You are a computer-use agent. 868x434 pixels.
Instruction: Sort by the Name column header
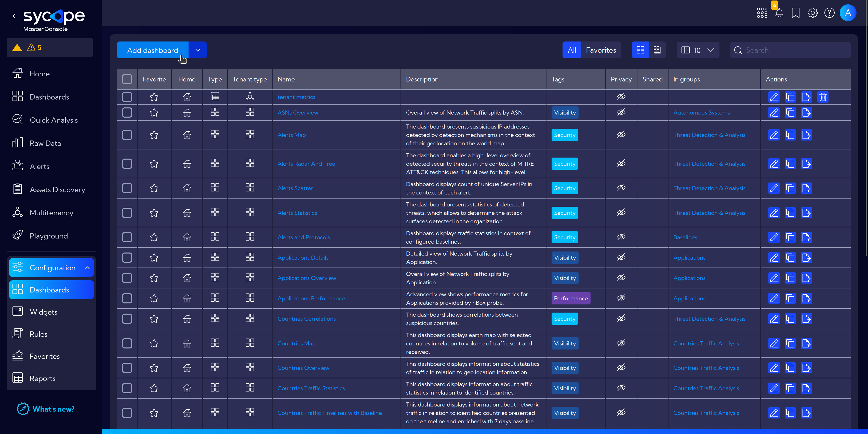tap(286, 79)
